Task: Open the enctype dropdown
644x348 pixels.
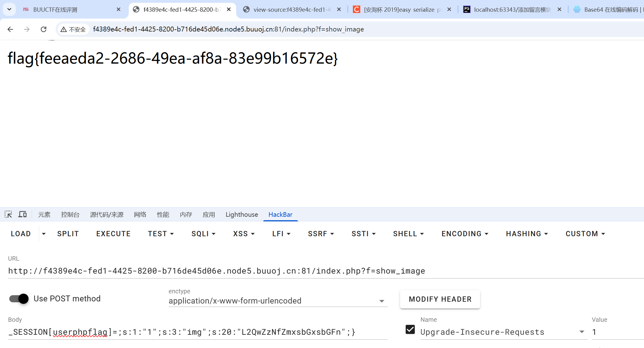Action: 278,301
